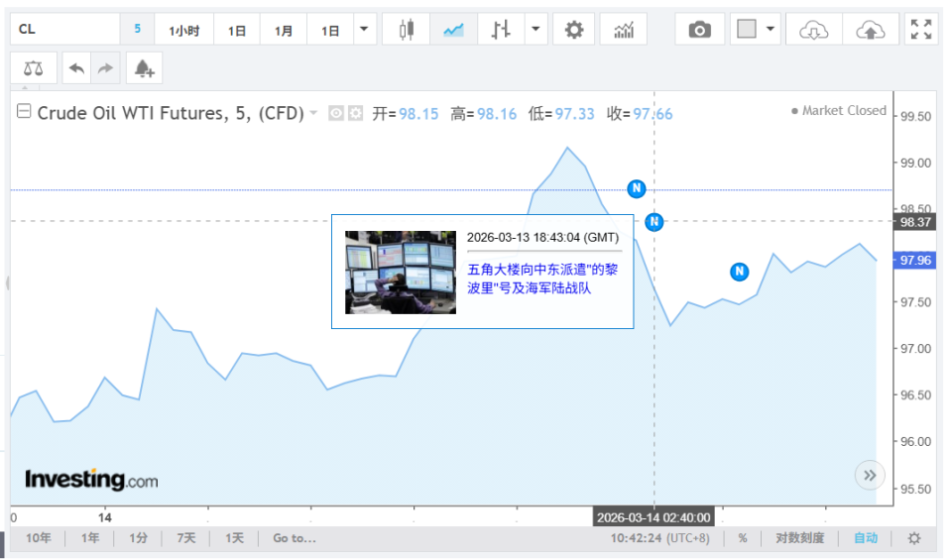Open chart settings gear in top toolbar

point(574,29)
